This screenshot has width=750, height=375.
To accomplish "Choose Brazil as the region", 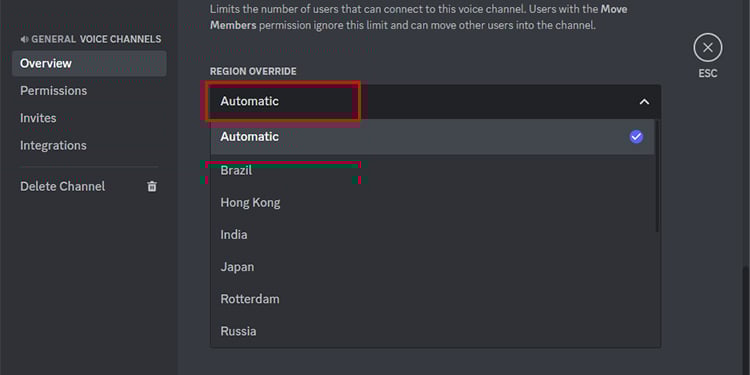I will tap(432, 170).
